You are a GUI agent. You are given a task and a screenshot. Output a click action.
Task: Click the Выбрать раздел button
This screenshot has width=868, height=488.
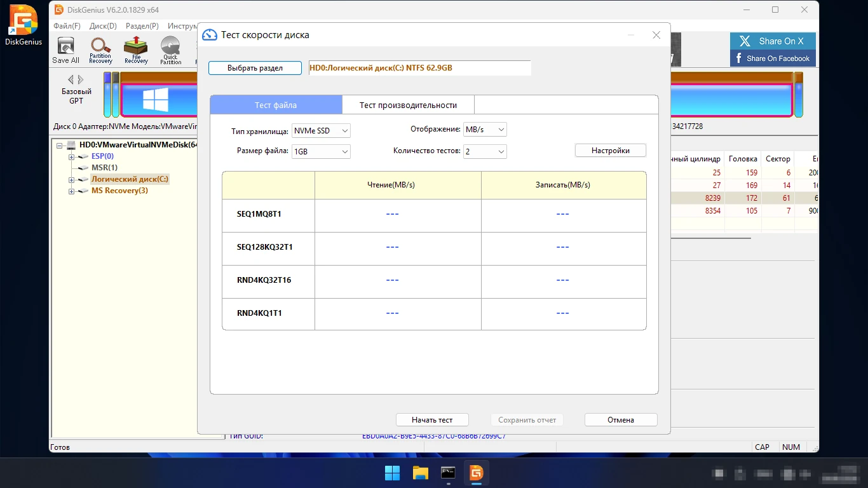(255, 68)
